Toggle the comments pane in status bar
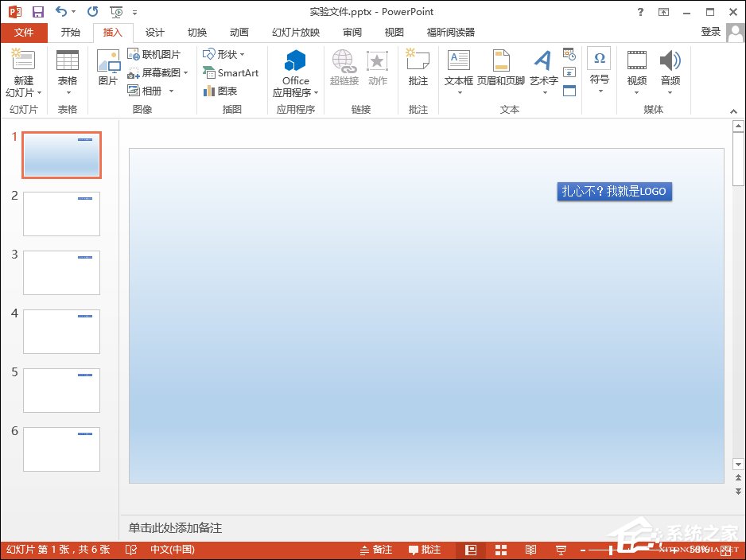The height and width of the screenshot is (560, 746). pos(424,549)
